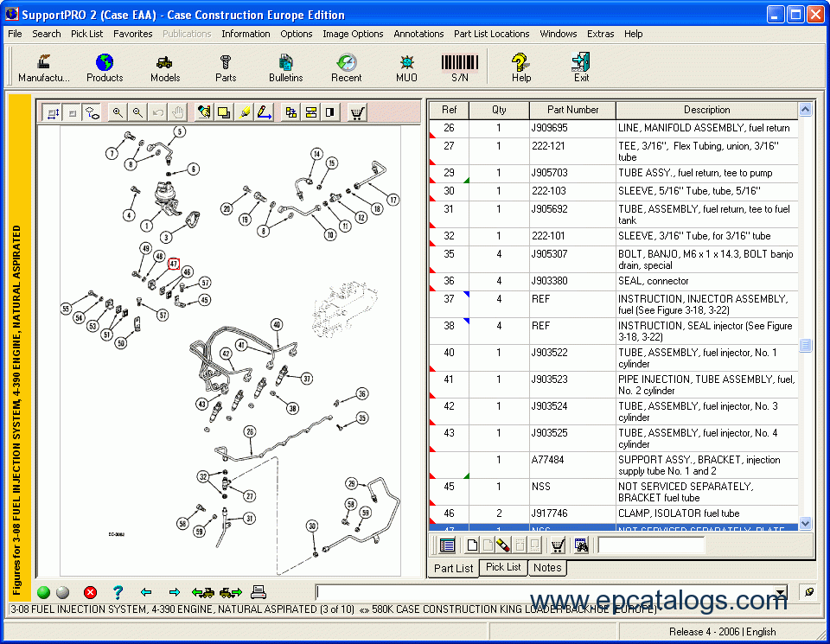Switch to the Notes tab

(x=547, y=567)
